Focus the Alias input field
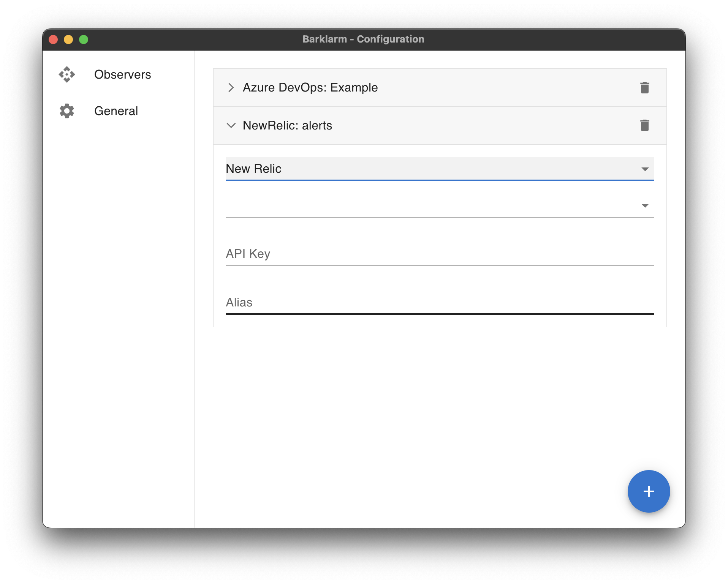This screenshot has height=584, width=728. [x=440, y=302]
